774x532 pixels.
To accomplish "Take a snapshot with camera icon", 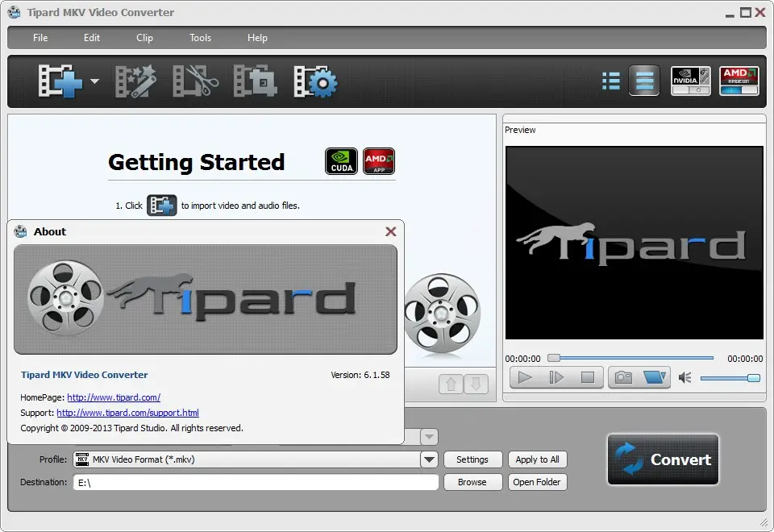I will click(x=623, y=377).
